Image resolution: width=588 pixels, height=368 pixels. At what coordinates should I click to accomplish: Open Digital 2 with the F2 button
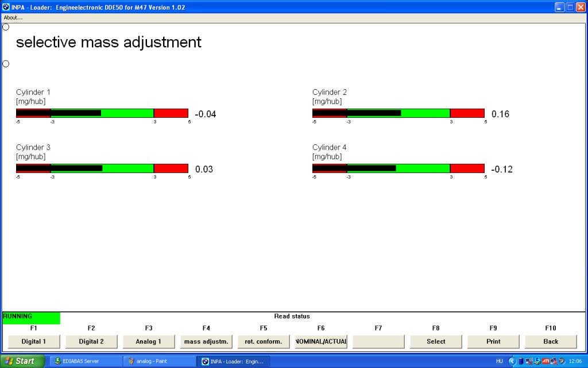tap(91, 342)
